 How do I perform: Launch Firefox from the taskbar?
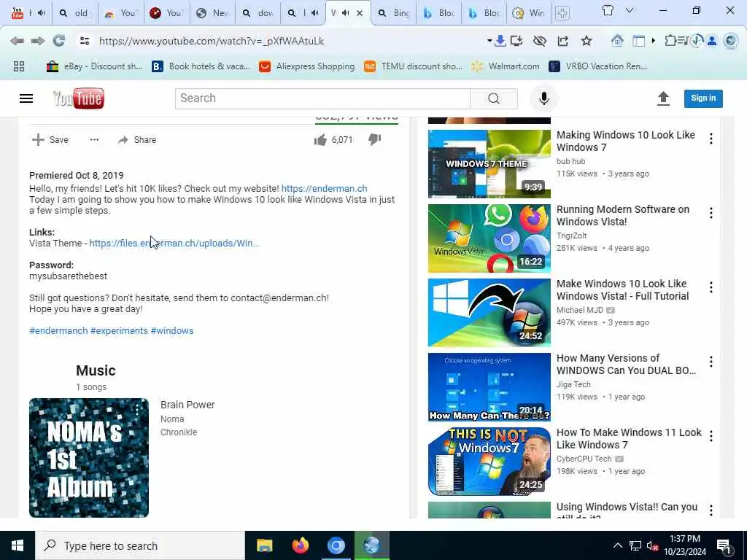click(x=300, y=545)
